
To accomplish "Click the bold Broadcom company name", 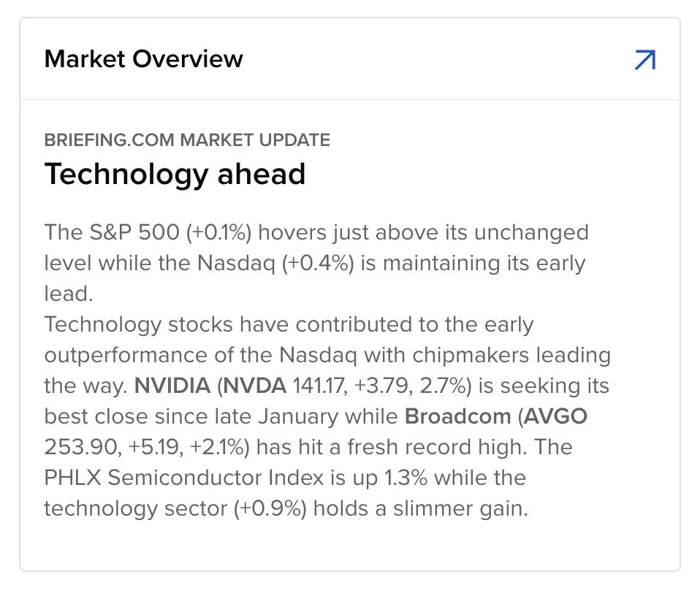I will (x=457, y=416).
